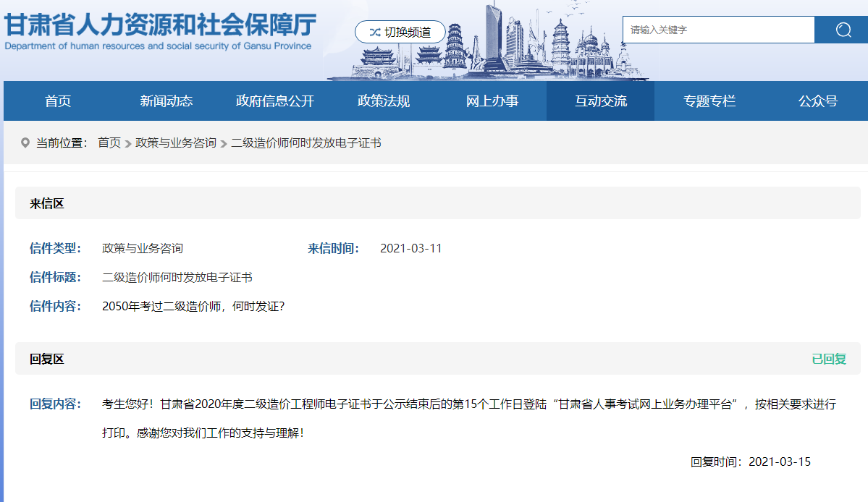Open the 新闻动态 navigation tab
The width and height of the screenshot is (868, 502).
(167, 101)
